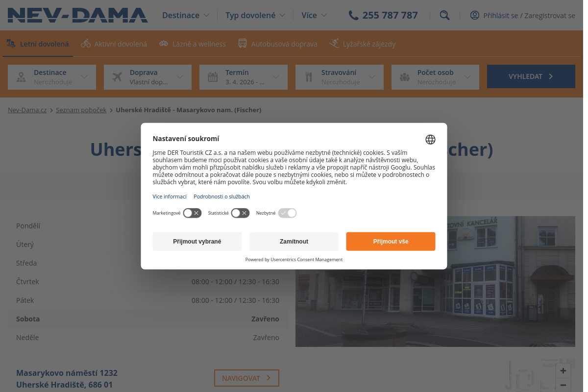The width and height of the screenshot is (588, 392).
Task: Open the Typ dovolené menu
Action: [255, 15]
